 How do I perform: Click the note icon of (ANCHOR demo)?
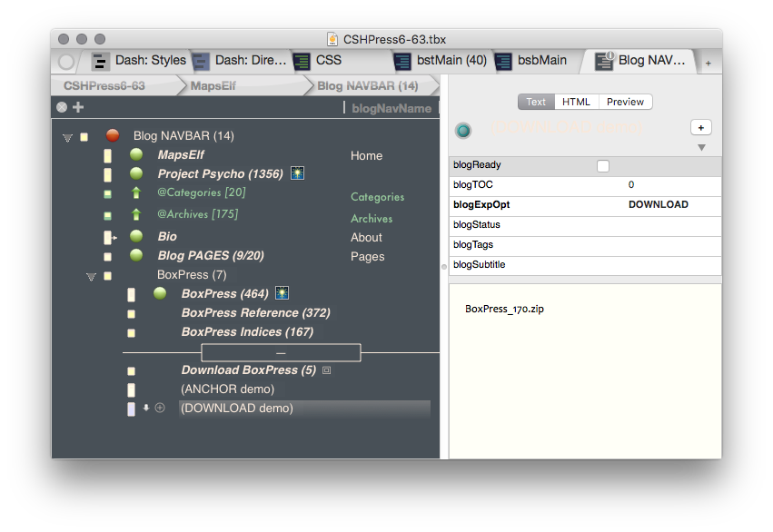pyautogui.click(x=131, y=390)
